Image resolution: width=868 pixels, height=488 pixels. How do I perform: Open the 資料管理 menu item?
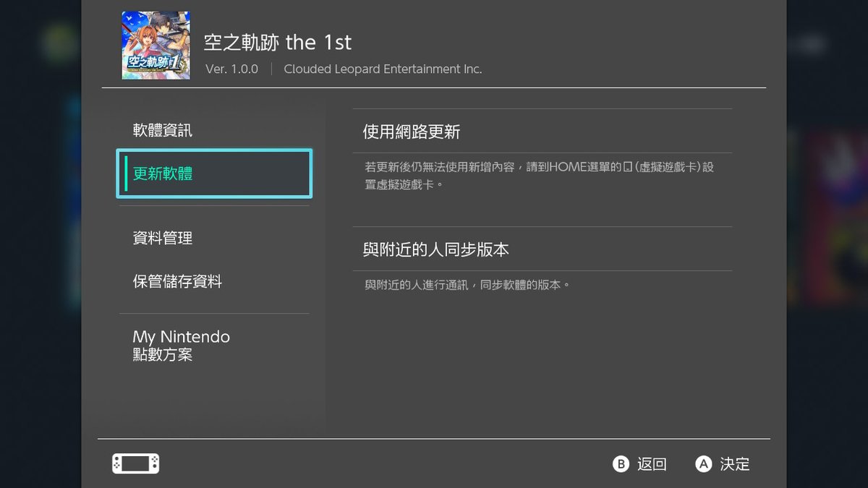click(214, 238)
